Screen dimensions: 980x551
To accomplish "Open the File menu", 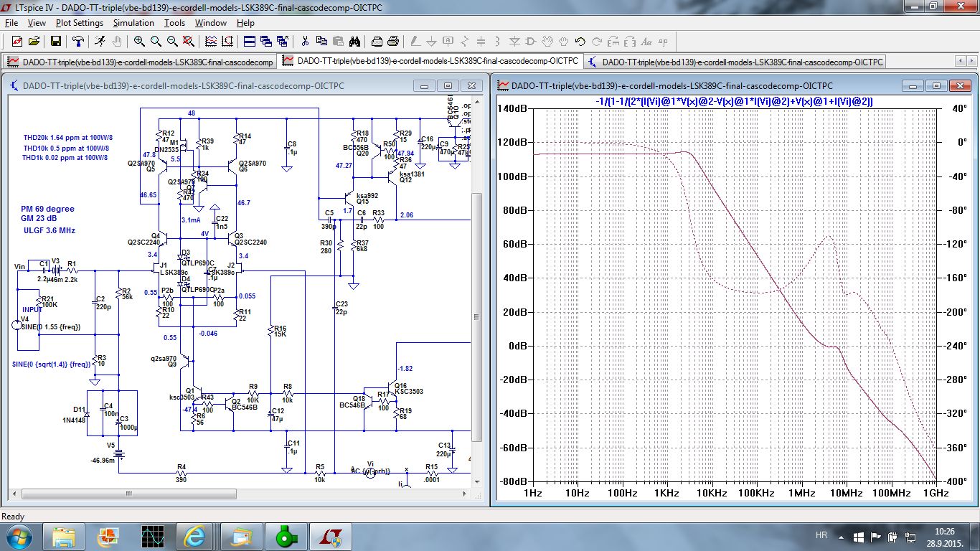I will 11,23.
